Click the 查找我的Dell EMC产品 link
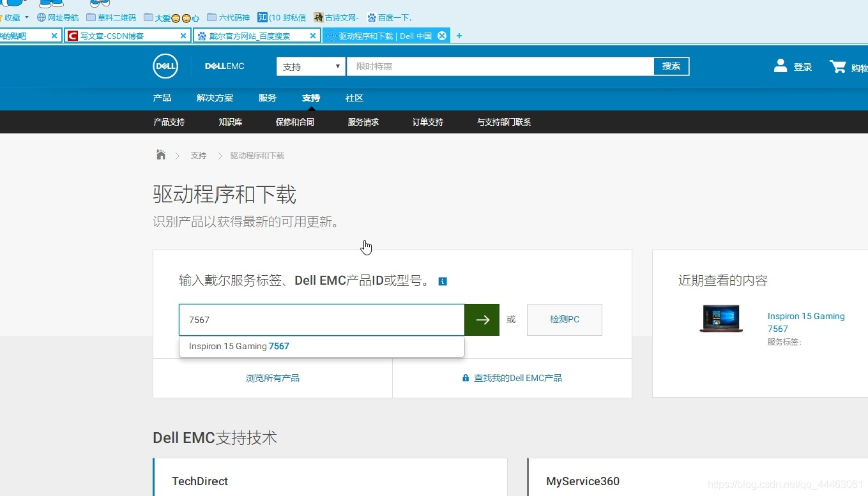The image size is (868, 496). click(x=518, y=378)
